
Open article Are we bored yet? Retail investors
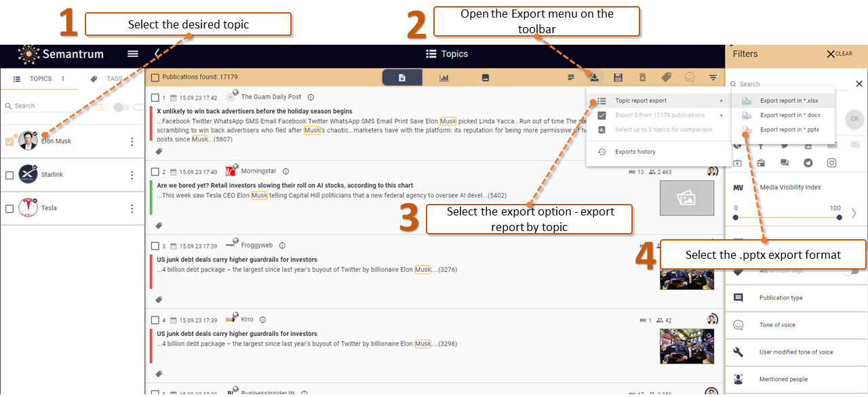[x=285, y=185]
